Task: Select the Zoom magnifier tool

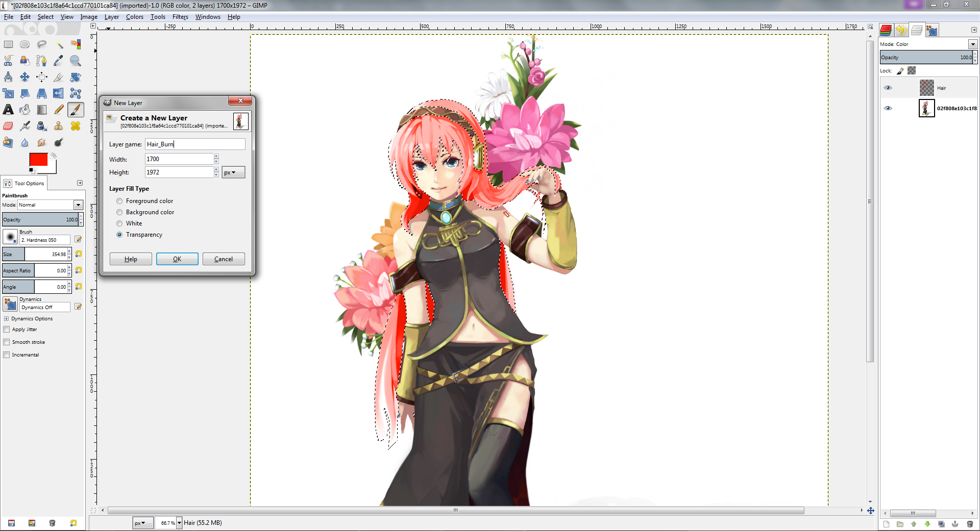Action: point(76,61)
